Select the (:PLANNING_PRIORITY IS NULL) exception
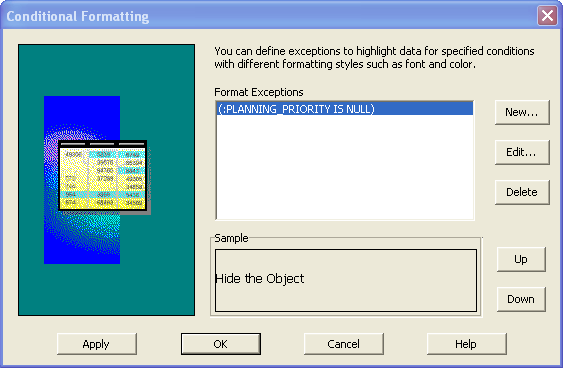The width and height of the screenshot is (563, 368). (x=345, y=109)
